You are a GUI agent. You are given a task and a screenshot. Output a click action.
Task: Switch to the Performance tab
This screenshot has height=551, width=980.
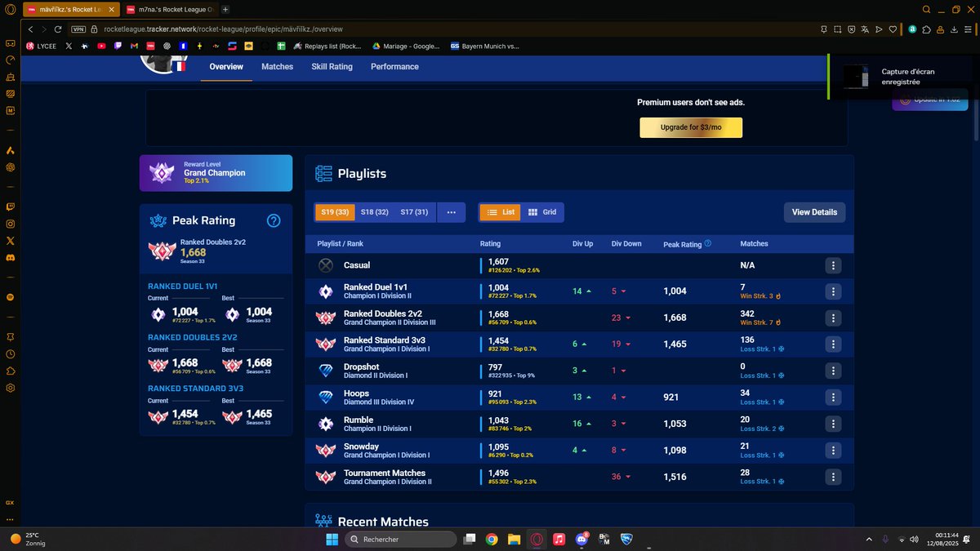click(394, 67)
